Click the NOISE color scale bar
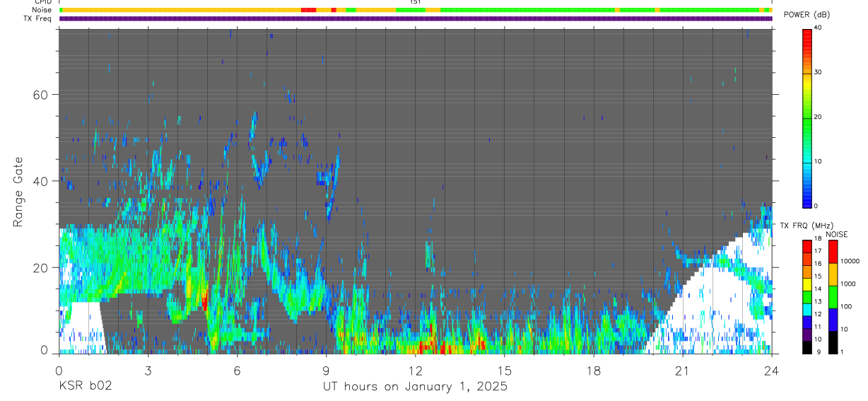This screenshot has height=401, width=868. 833,296
